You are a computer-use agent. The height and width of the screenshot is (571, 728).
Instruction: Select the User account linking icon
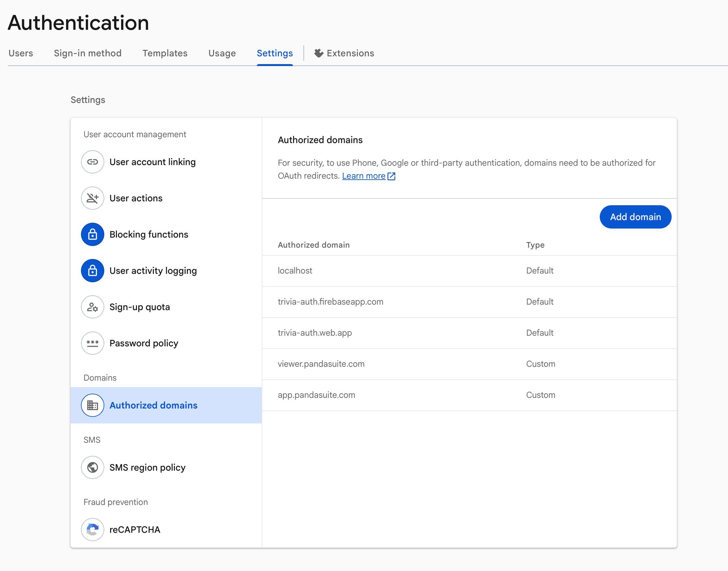92,162
